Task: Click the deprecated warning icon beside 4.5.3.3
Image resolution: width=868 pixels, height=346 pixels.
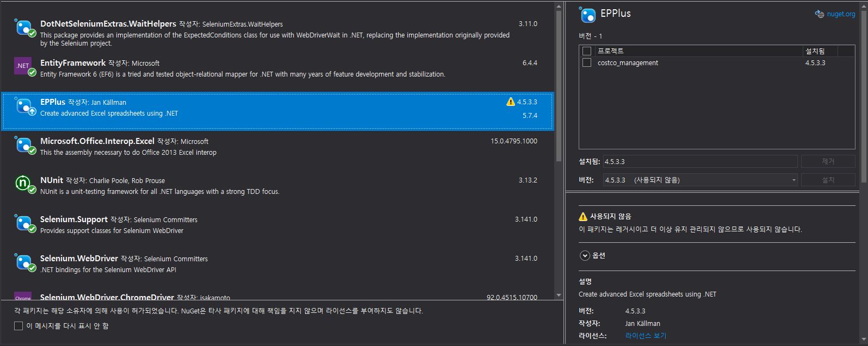Action: point(510,102)
